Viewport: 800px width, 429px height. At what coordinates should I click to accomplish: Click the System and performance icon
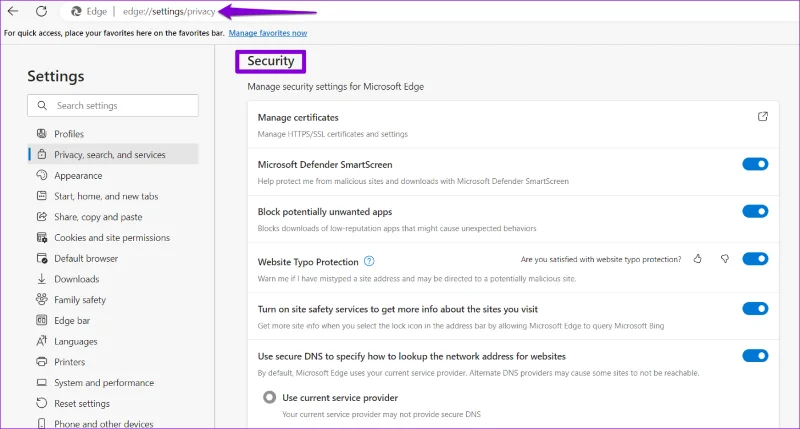pos(42,383)
